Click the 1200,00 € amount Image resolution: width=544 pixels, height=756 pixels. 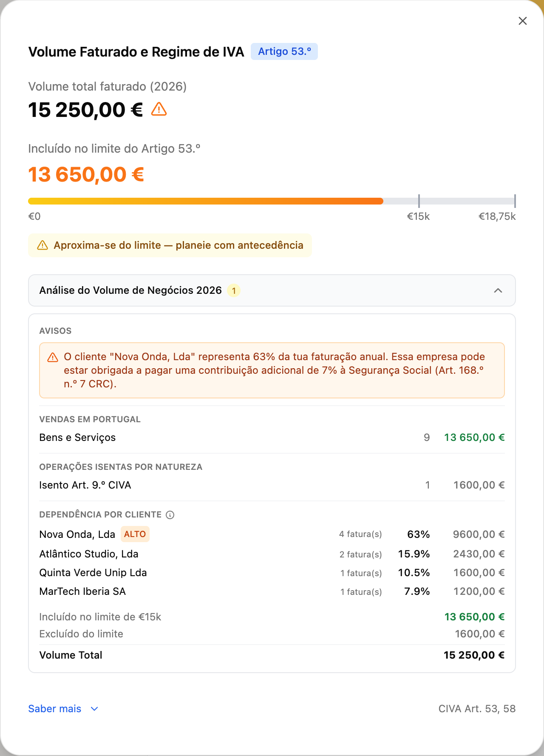click(x=479, y=591)
